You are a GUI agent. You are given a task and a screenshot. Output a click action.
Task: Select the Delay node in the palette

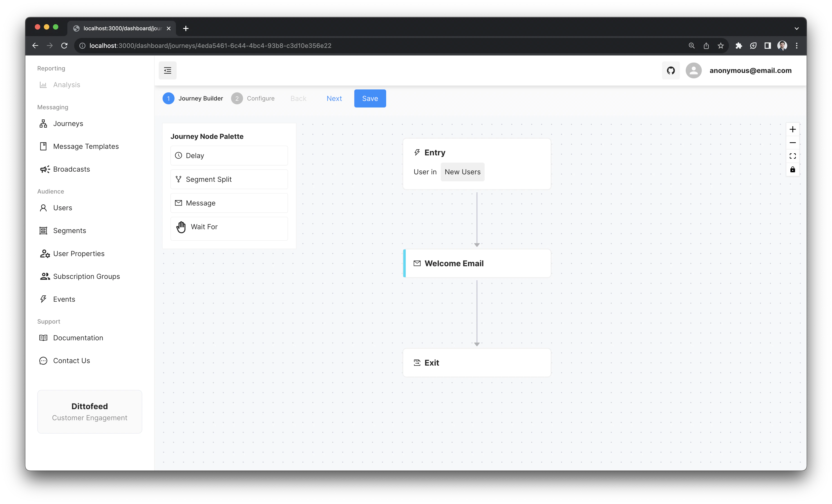229,156
